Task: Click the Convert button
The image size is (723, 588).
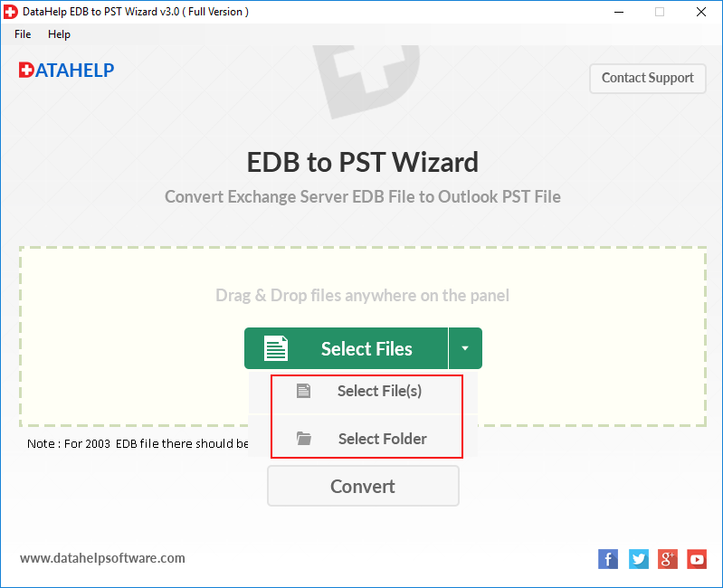Action: [x=363, y=486]
